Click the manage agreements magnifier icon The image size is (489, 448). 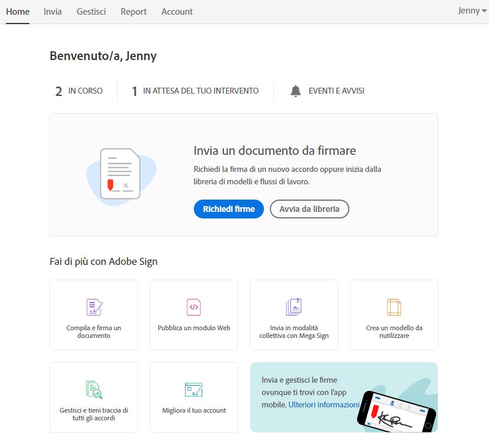94,390
